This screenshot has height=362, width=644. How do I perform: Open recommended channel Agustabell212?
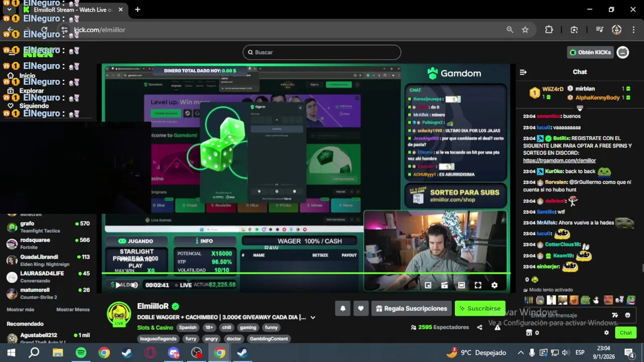pos(48,338)
